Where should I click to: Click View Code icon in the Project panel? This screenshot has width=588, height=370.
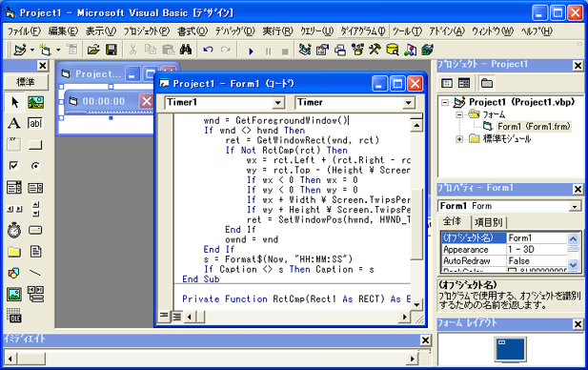pos(447,83)
